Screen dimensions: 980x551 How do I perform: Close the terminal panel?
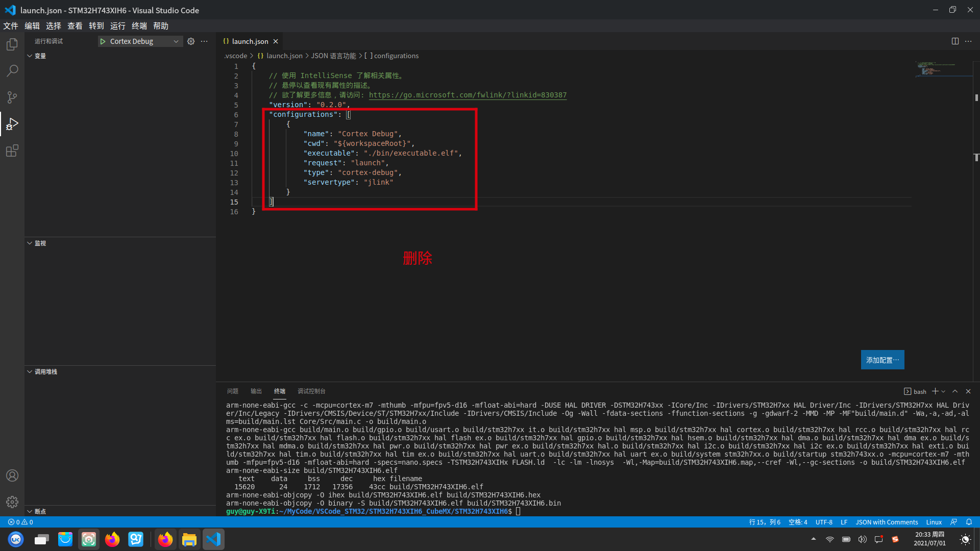(x=968, y=391)
